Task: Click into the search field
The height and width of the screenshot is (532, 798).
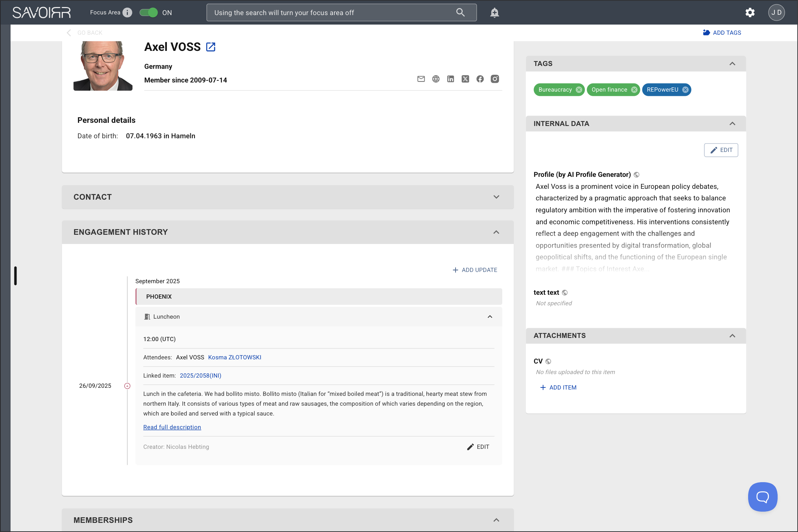Action: [330, 13]
